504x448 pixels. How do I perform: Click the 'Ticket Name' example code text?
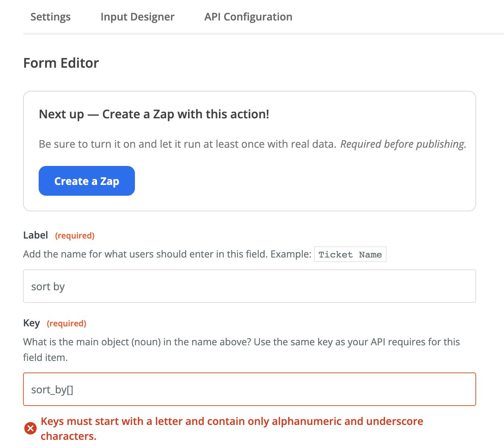350,254
